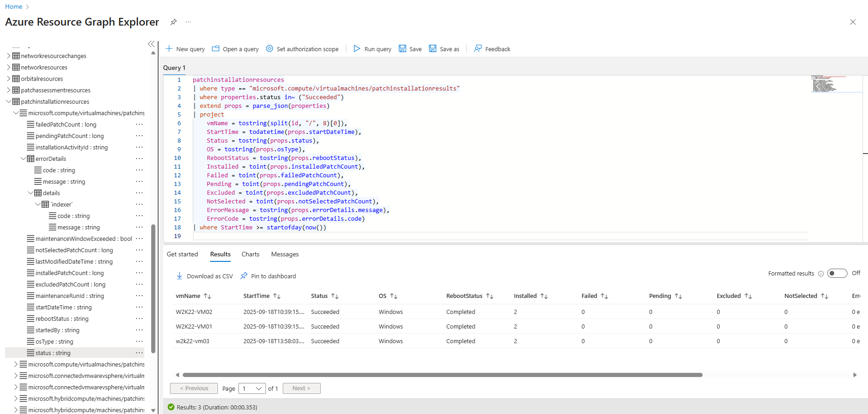
Task: Open ellipsis menu for failedPatchCount row
Action: (x=139, y=124)
